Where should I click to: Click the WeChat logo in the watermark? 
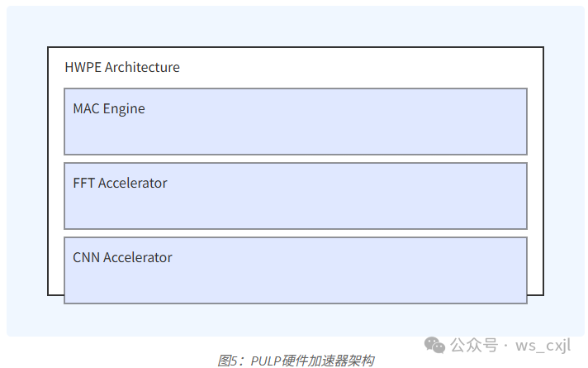436,344
